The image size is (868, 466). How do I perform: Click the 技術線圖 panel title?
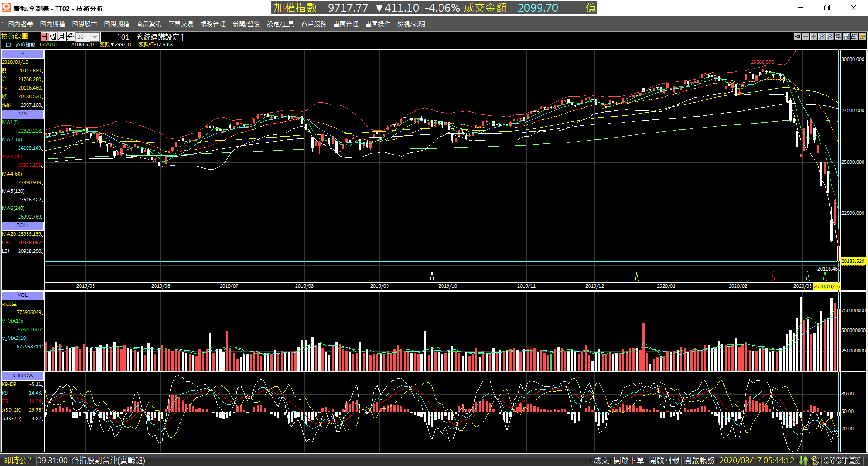point(14,37)
